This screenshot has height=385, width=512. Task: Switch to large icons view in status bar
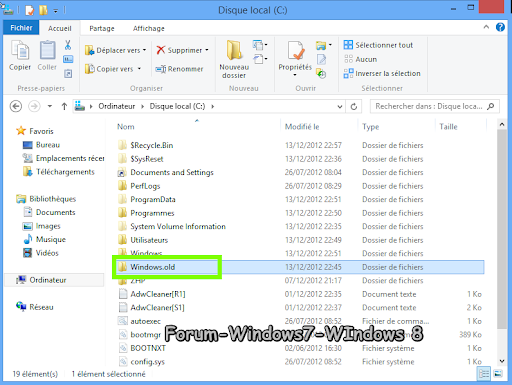[498, 374]
